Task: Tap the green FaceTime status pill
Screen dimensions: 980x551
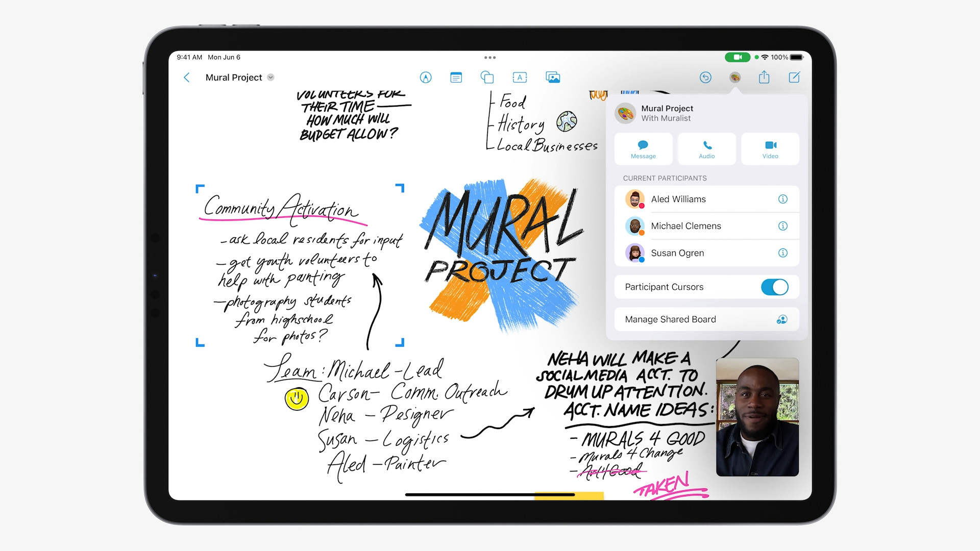Action: tap(737, 57)
